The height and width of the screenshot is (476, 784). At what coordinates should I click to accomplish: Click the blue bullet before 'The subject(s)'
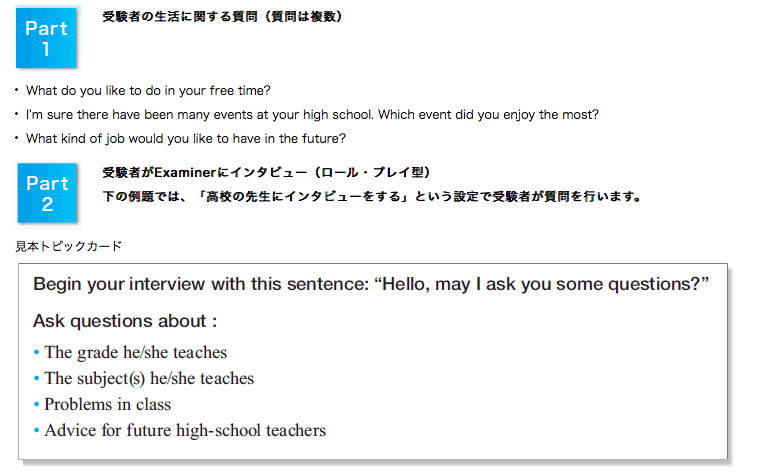click(36, 378)
